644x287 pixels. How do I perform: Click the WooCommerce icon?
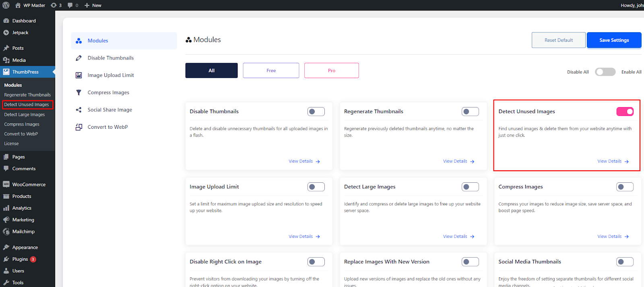(x=6, y=184)
